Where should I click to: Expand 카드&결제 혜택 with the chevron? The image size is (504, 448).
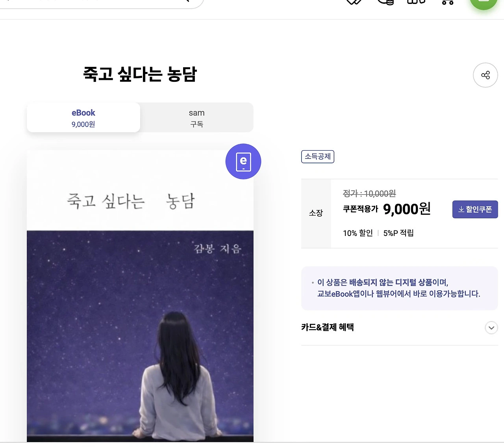[x=491, y=328]
